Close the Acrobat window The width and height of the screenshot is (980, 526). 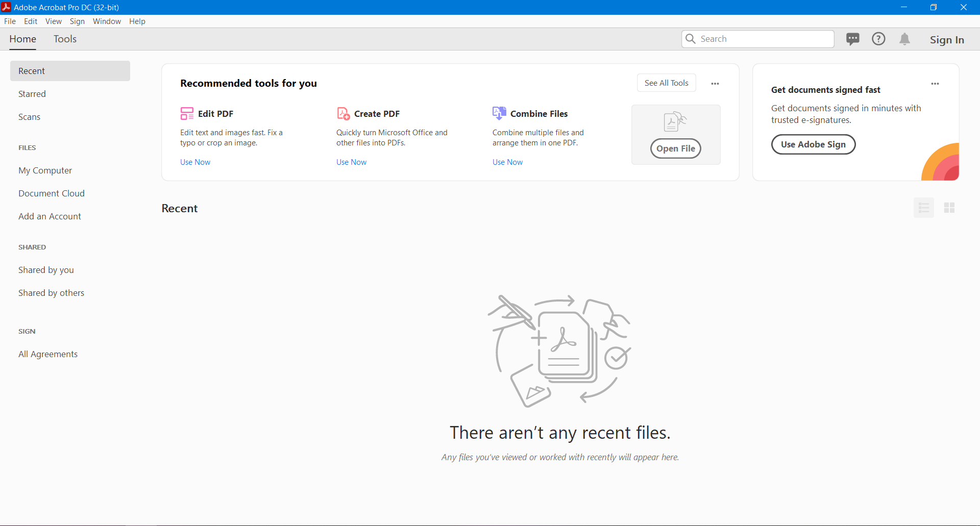pos(964,7)
